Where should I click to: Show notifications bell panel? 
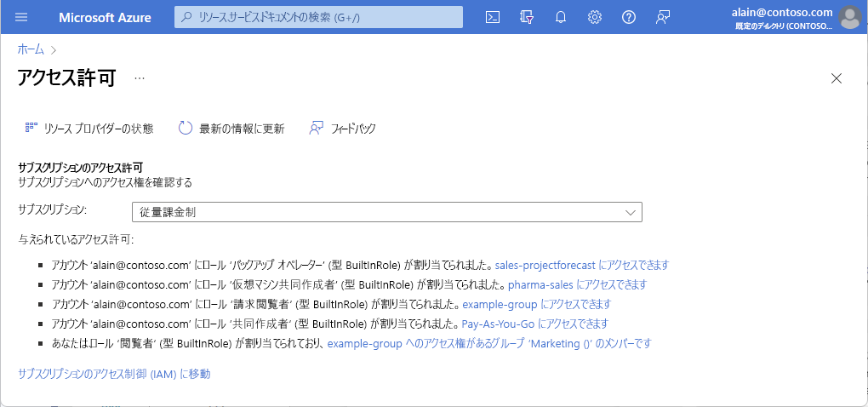click(x=560, y=17)
